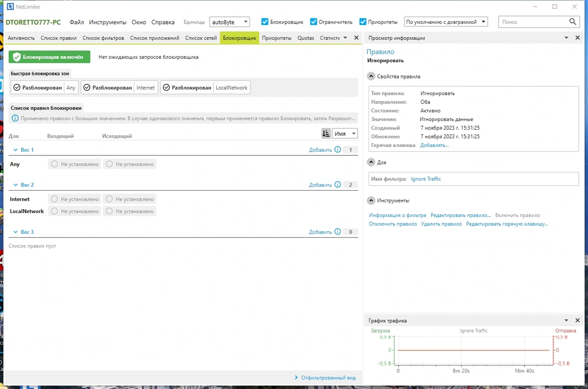Click Добавить in Вес 2 row
The width and height of the screenshot is (588, 389).
pos(320,185)
